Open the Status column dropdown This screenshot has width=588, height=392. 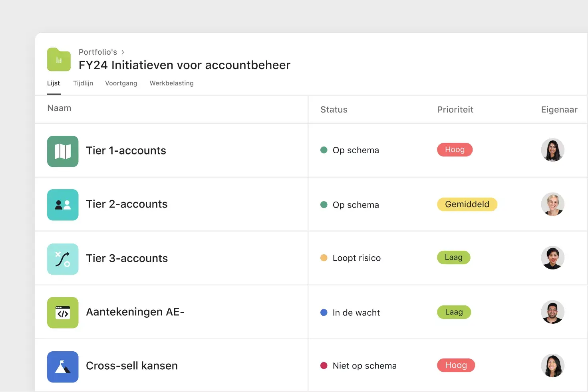(x=334, y=109)
